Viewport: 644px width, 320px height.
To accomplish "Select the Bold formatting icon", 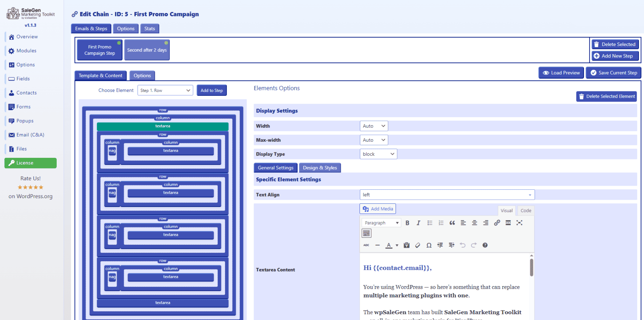I will click(x=407, y=223).
